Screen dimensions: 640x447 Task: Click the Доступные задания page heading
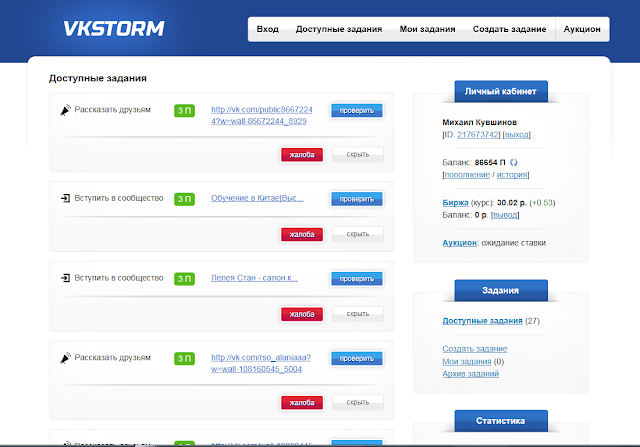coord(98,78)
